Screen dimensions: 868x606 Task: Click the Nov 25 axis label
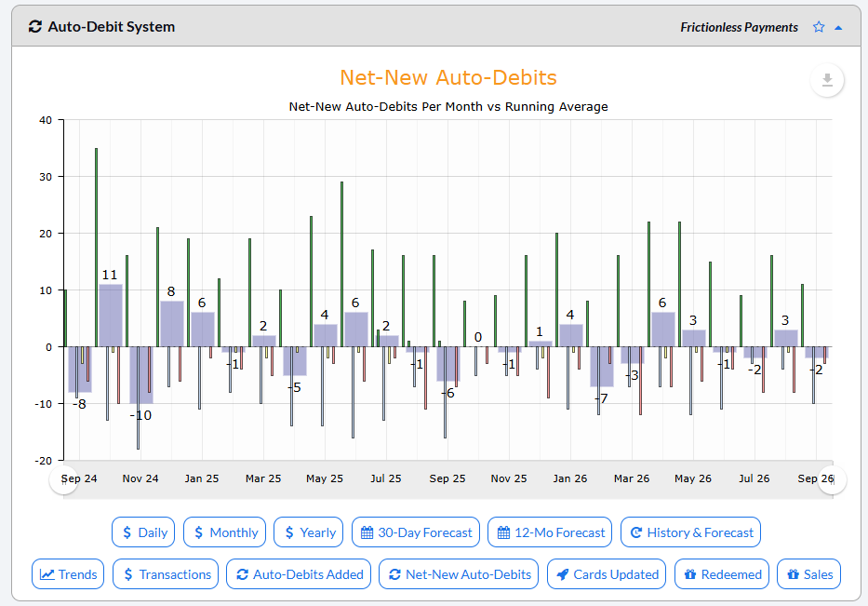click(509, 478)
